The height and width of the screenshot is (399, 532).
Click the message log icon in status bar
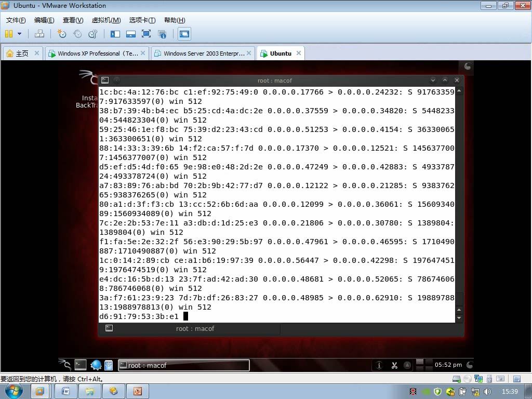pos(517,379)
